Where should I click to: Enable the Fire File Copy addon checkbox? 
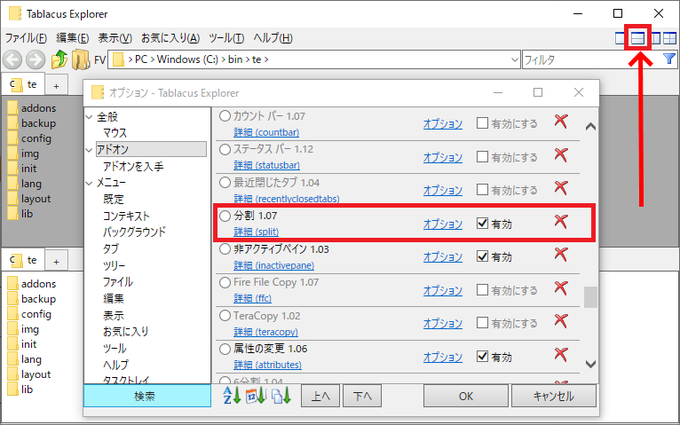482,290
